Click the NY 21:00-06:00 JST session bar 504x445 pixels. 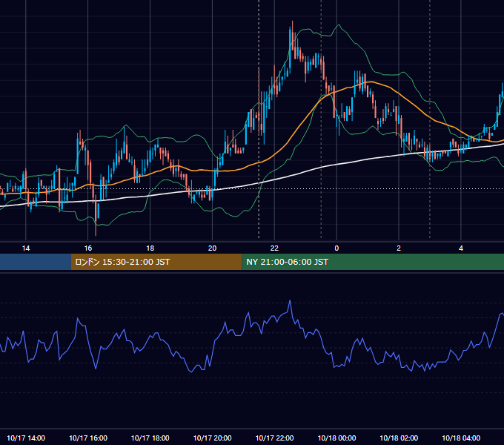click(x=373, y=262)
